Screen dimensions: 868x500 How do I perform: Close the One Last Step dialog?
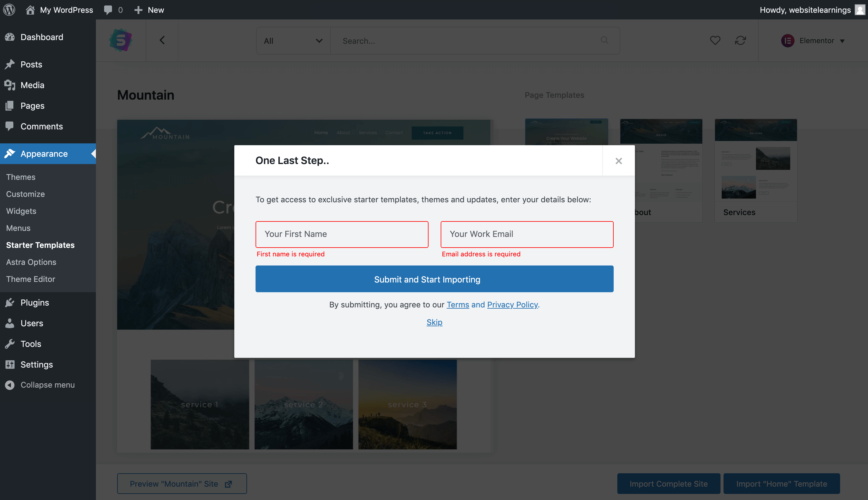tap(619, 161)
